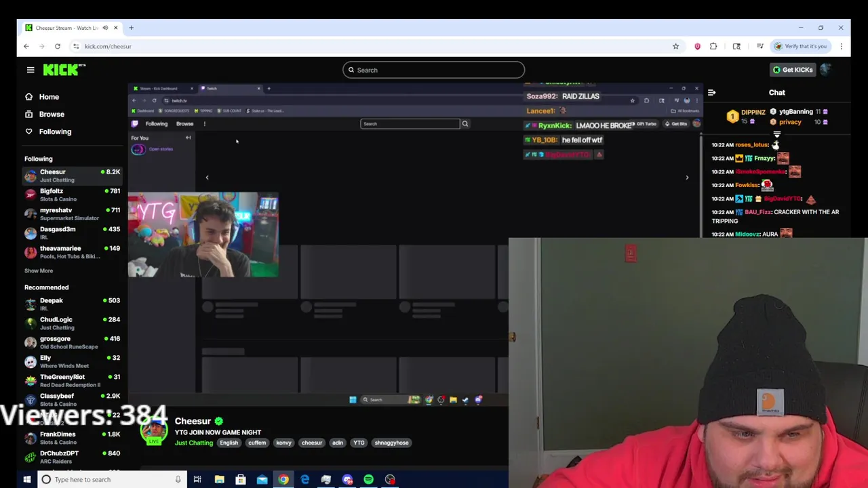Go back in the browser
Image resolution: width=868 pixels, height=488 pixels.
click(26, 46)
